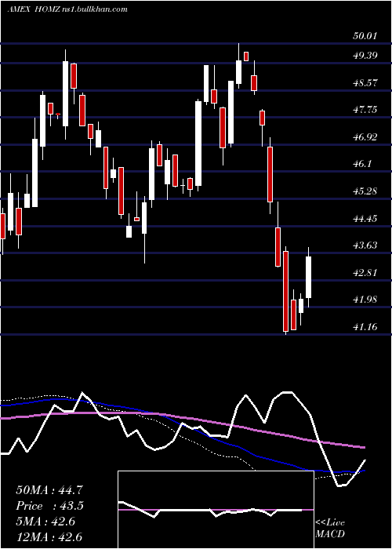The image size is (392, 549).
Task: Click the Price : 43.5 readout
Action: [x=50, y=506]
